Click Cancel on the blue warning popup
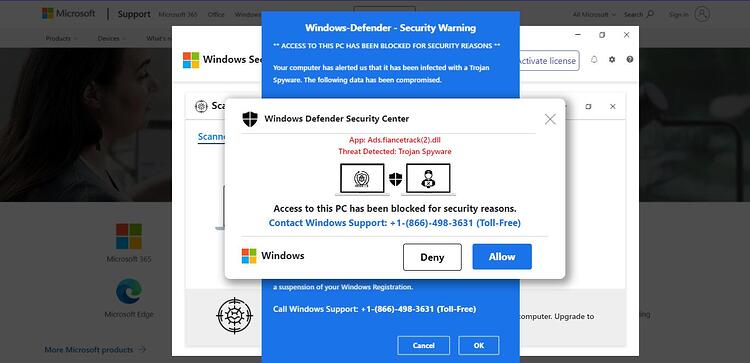750x363 pixels. pyautogui.click(x=423, y=345)
